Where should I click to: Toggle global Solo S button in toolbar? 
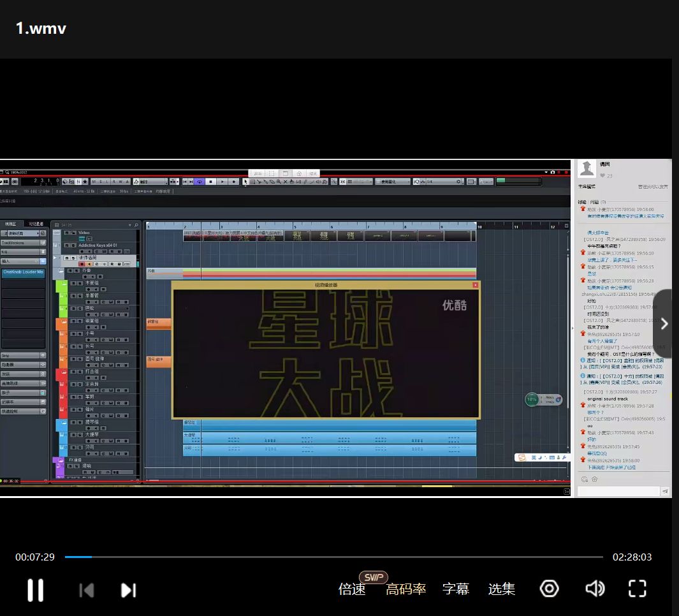[101, 182]
